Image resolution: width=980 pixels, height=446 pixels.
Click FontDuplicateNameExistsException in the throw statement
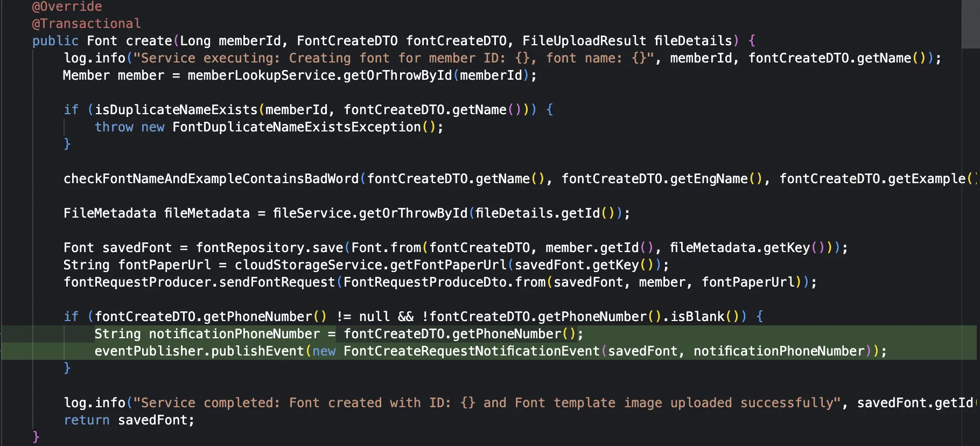[x=296, y=127]
